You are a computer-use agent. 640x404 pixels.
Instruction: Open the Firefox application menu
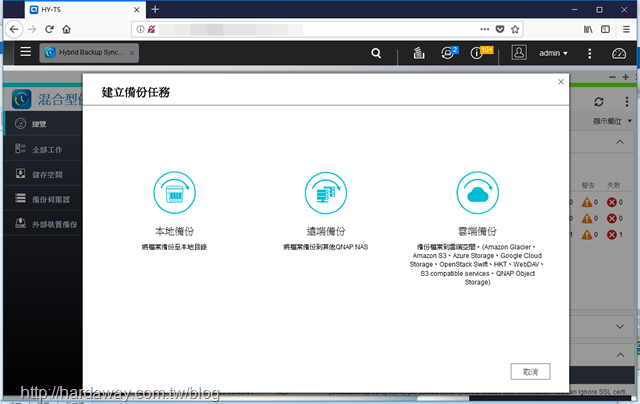[x=626, y=29]
